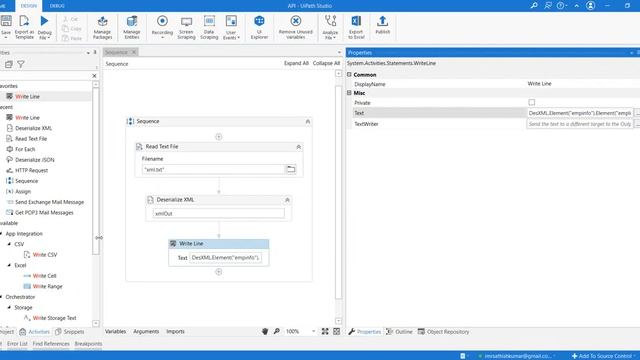Switch to Object Repository tab
The height and width of the screenshot is (360, 640).
point(443,331)
